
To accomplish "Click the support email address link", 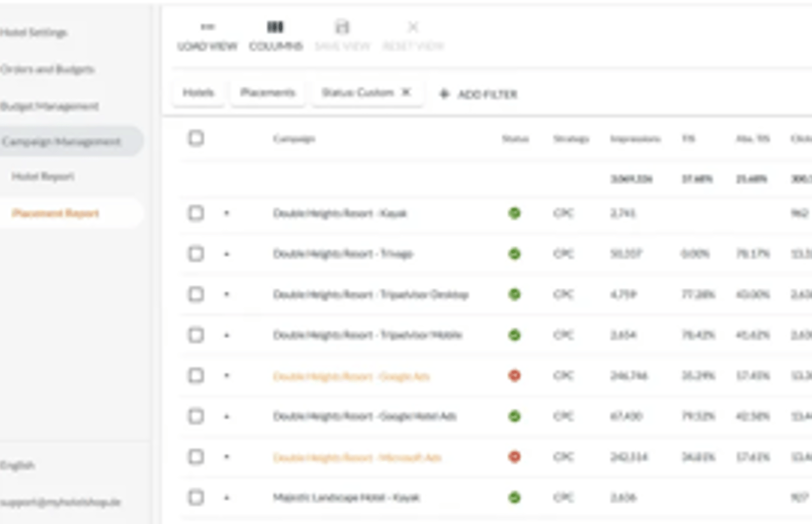I will pos(60,502).
